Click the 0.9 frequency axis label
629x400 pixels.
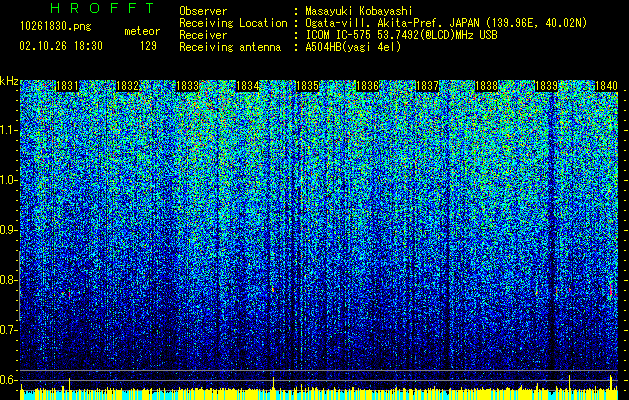[x=9, y=230]
